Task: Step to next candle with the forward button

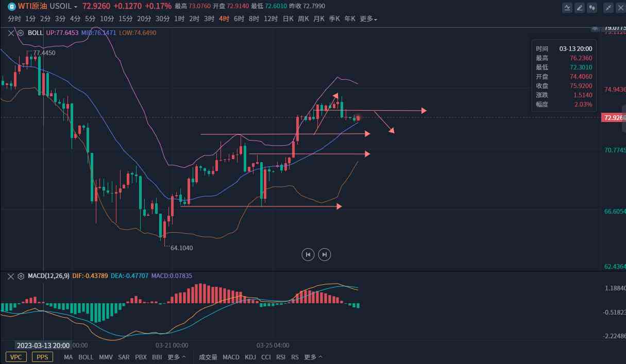Action: pyautogui.click(x=324, y=254)
